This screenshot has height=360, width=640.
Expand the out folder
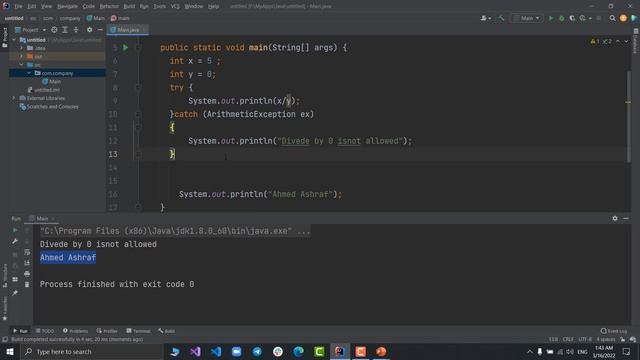coord(22,56)
